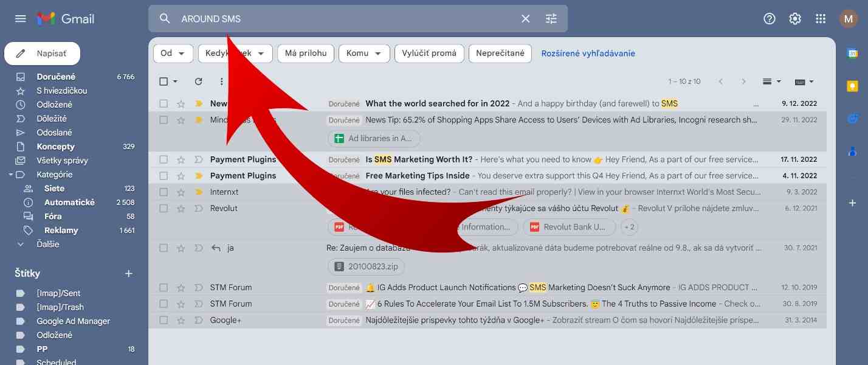This screenshot has height=365, width=868.
Task: Select the Revolut email checkbox
Action: [164, 208]
